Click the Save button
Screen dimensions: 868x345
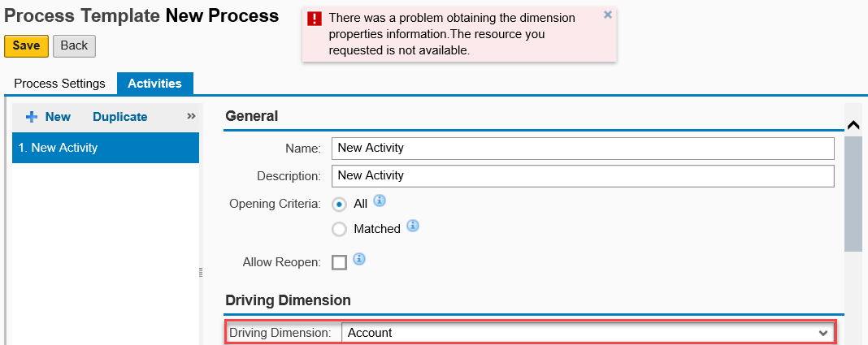point(26,46)
